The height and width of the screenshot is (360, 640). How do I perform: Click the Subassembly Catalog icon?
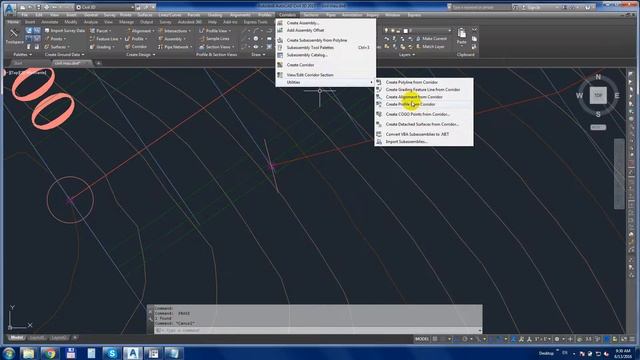click(280, 55)
